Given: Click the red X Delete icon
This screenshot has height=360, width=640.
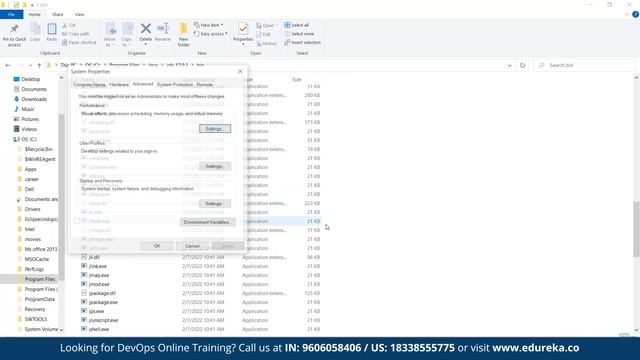Looking at the screenshot, I should click(x=146, y=29).
